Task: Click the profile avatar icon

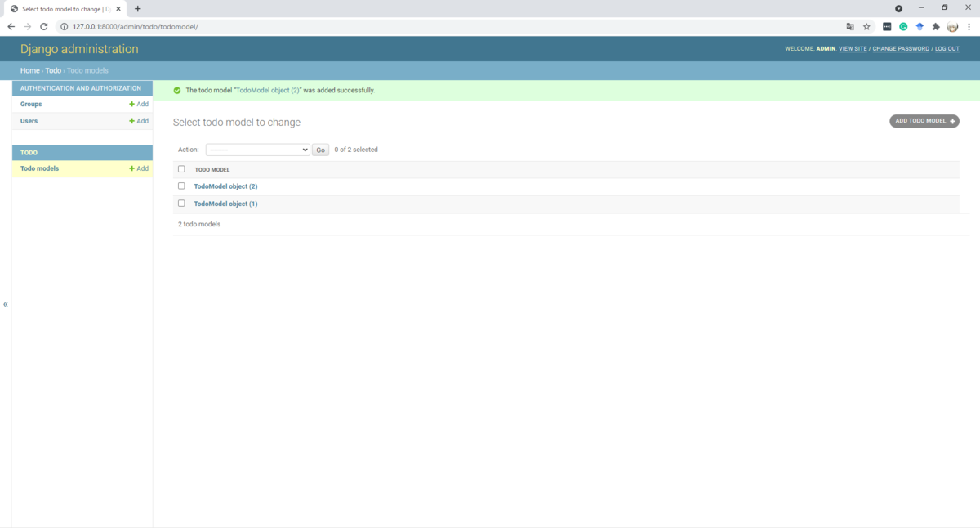Action: pos(952,26)
